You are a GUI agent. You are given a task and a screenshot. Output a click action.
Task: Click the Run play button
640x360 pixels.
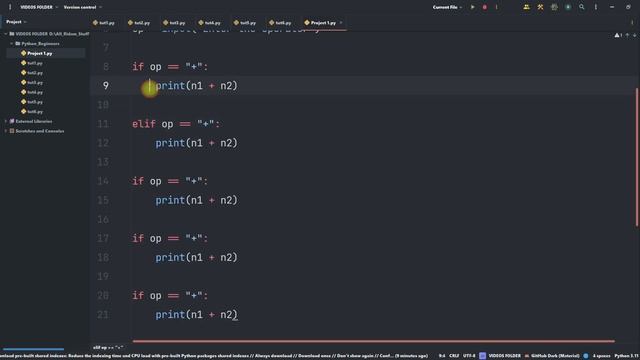coord(473,7)
